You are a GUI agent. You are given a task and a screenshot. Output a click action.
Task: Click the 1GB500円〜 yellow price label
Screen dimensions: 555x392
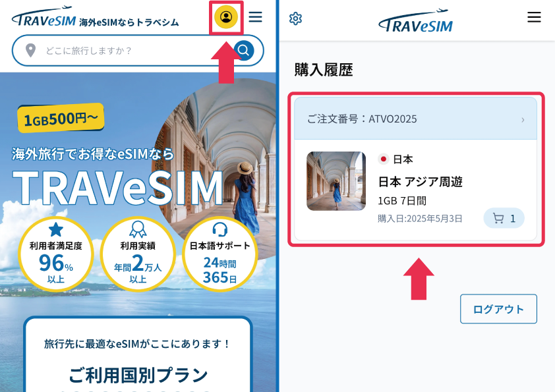(61, 118)
